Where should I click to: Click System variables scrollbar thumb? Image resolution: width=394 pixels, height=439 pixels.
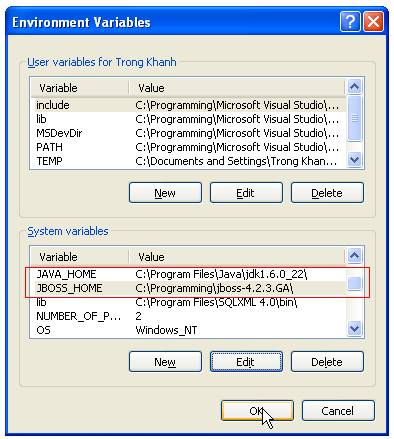click(x=354, y=284)
